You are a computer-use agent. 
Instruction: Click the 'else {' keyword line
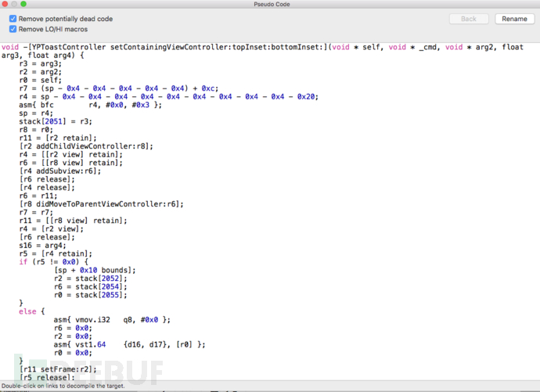tap(31, 311)
